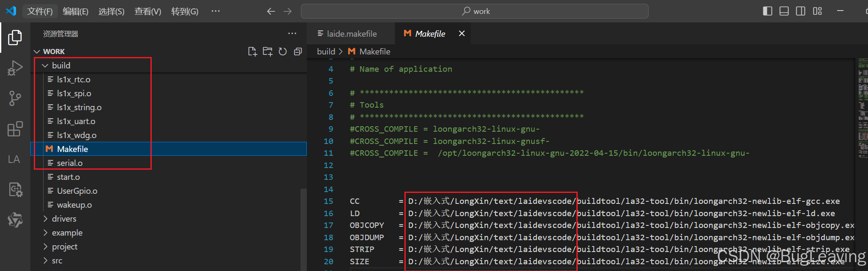Open the tools icon below LA
The width and height of the screenshot is (868, 271).
click(x=15, y=190)
